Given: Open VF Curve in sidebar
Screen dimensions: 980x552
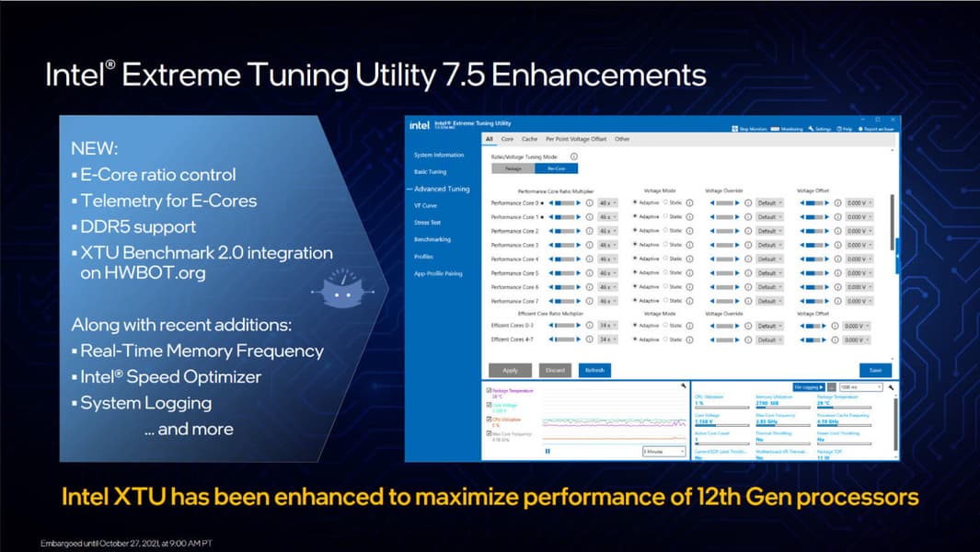Looking at the screenshot, I should click(425, 206).
